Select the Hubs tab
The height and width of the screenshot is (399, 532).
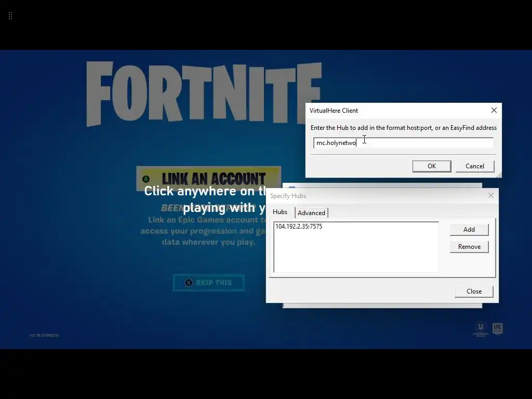(280, 212)
